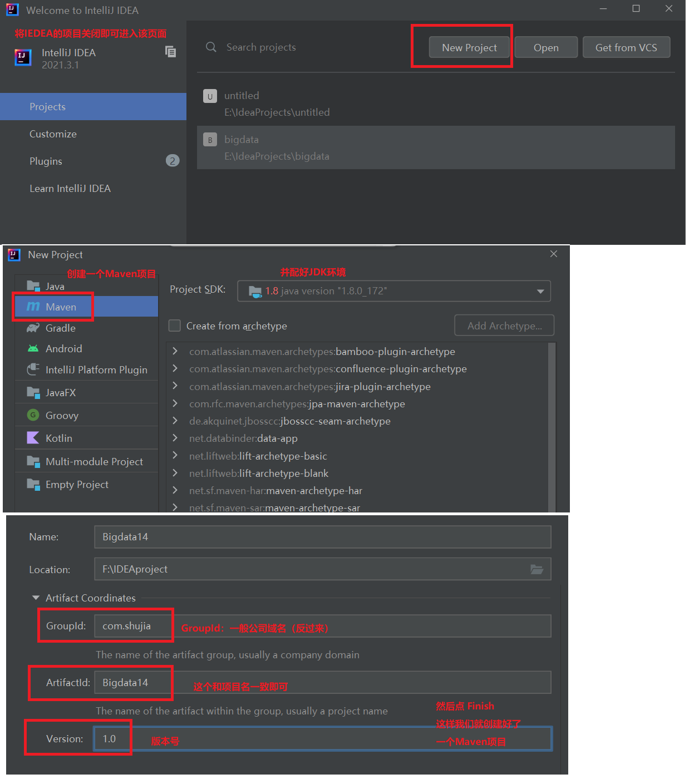Image resolution: width=694 pixels, height=784 pixels.
Task: Expand jbosscc-seam-archetype entry
Action: (175, 421)
